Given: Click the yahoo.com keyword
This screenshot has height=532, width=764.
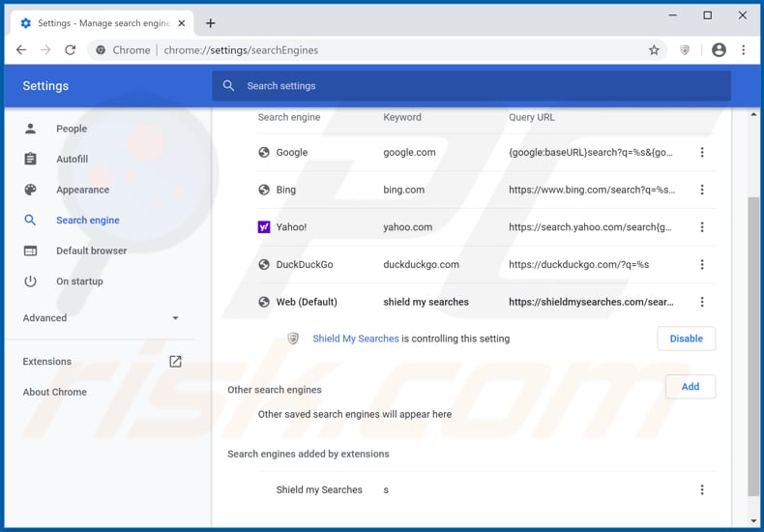Looking at the screenshot, I should (407, 227).
